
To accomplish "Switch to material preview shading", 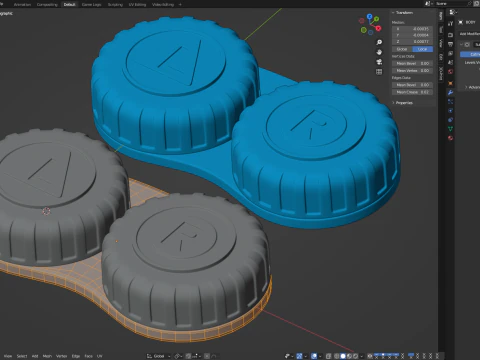I will click(x=349, y=356).
